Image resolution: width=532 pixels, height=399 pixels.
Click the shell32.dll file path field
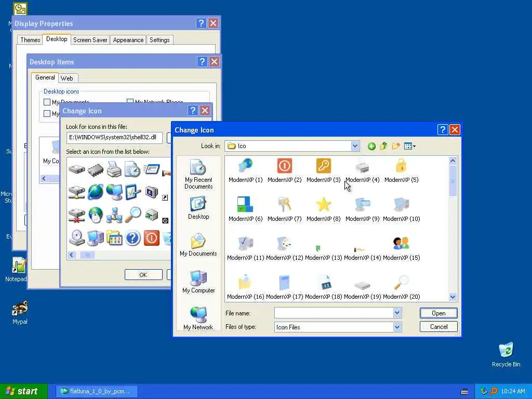coord(114,137)
